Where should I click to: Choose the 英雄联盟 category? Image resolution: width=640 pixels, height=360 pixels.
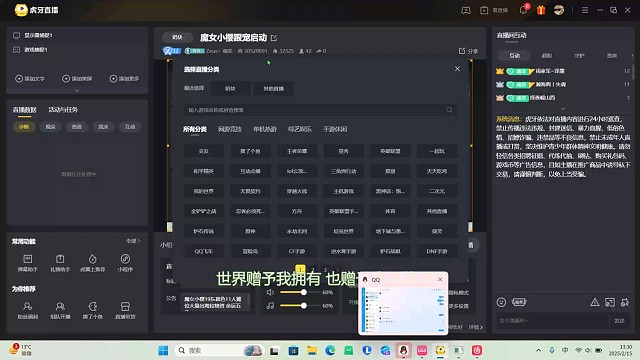point(390,151)
